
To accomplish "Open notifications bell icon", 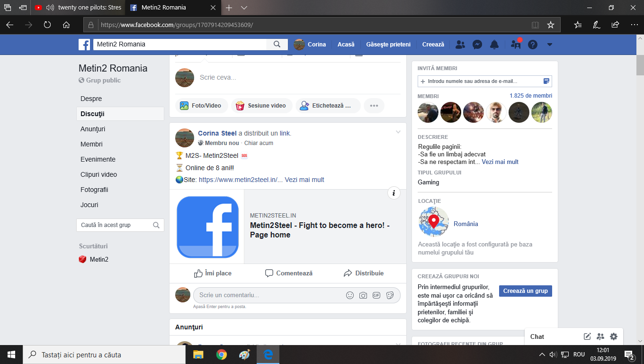I will [x=494, y=45].
